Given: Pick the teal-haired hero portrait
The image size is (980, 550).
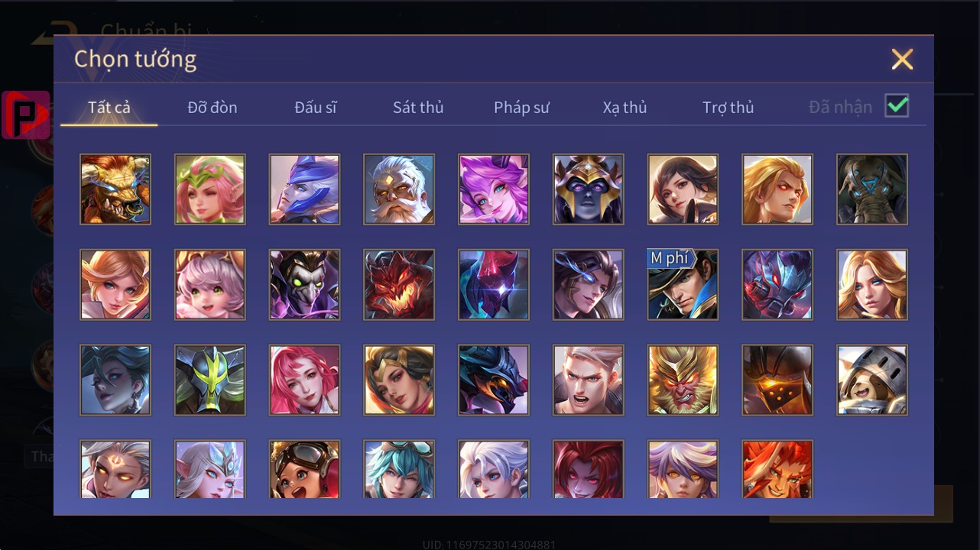Looking at the screenshot, I should pos(399,469).
